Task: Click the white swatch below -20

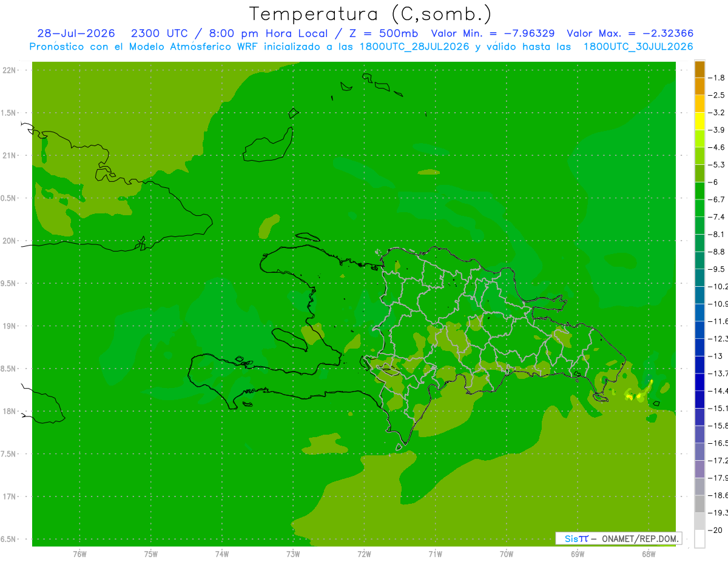Action: point(699,539)
